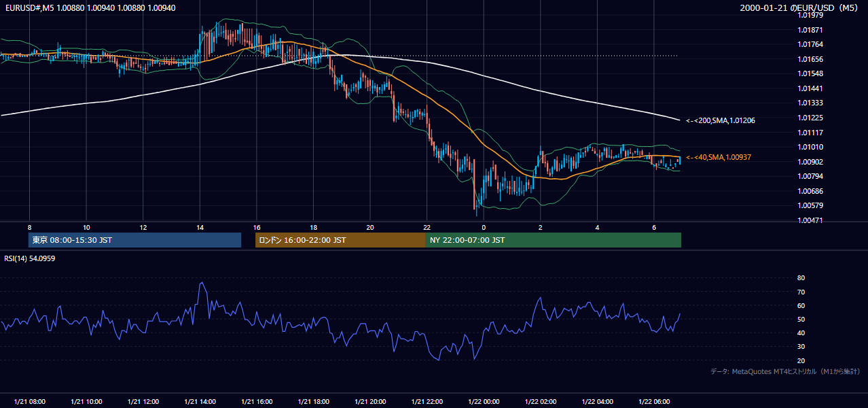Click price axis value 1.00902
This screenshot has width=868, height=408.
pyautogui.click(x=810, y=162)
